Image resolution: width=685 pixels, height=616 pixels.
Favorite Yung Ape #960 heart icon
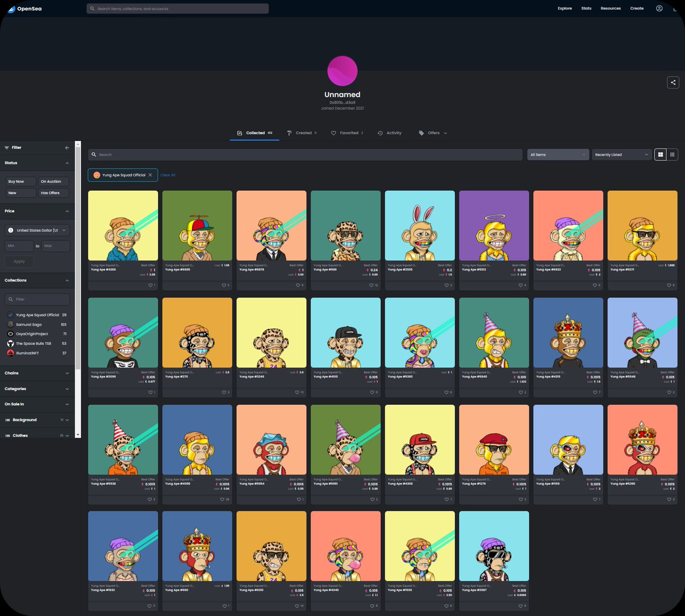[x=224, y=606]
